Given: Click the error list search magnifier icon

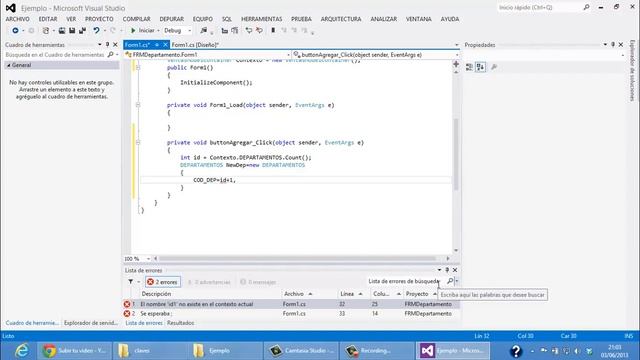Looking at the screenshot, I should (450, 281).
